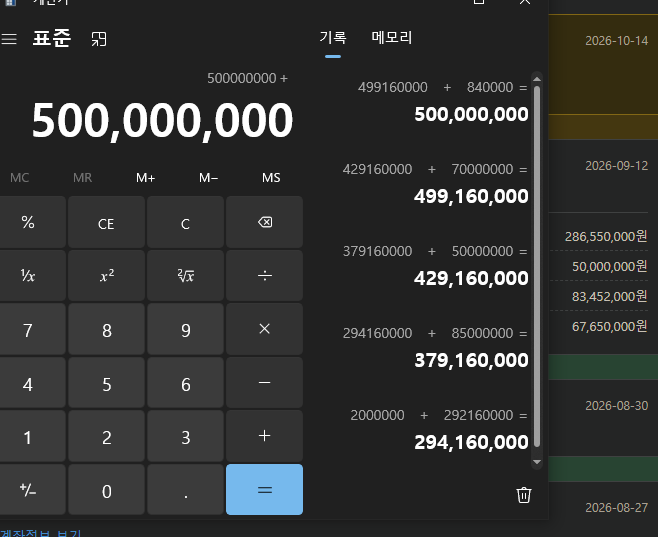
Task: Click date 2026-08-30 in background window
Action: 616,406
